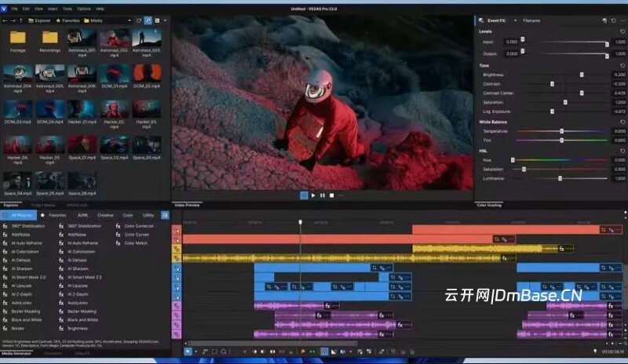
Task: Switch to the Video Preview tab
Action: [187, 205]
